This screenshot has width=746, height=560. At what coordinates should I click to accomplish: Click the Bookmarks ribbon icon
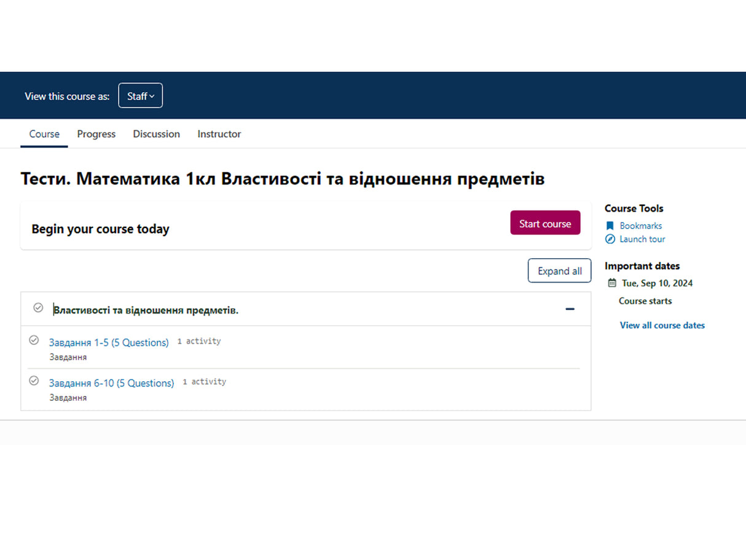[x=610, y=226]
